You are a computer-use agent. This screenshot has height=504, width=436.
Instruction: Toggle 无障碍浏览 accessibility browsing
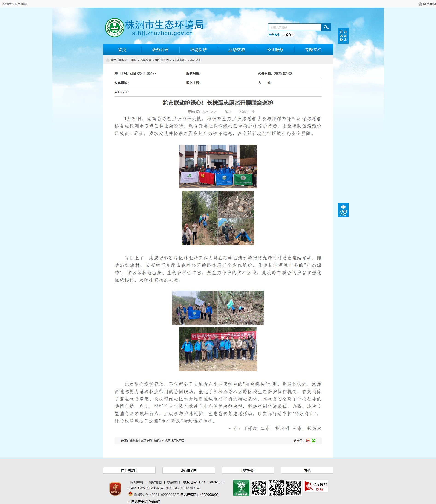pos(343,210)
